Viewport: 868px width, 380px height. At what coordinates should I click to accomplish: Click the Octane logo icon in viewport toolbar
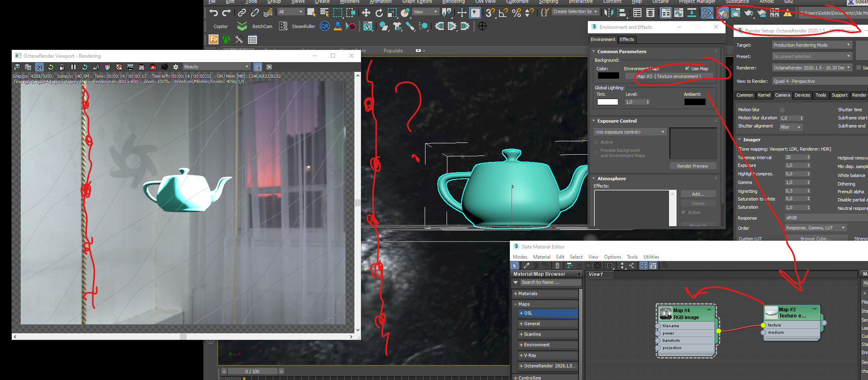176,67
